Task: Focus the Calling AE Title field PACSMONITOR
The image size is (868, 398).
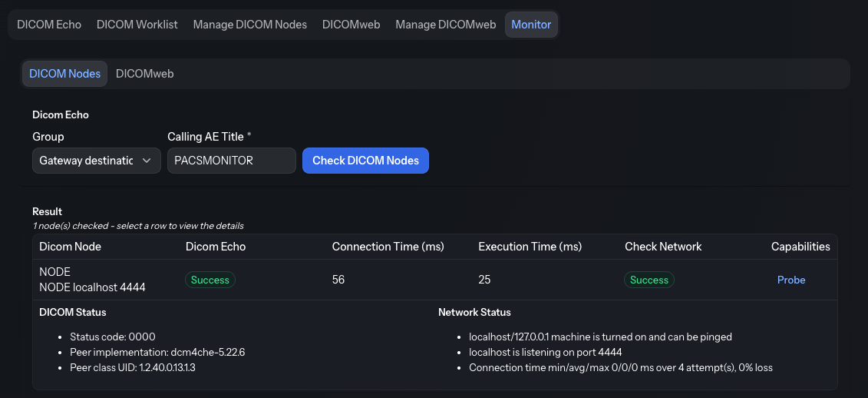Action: 232,161
